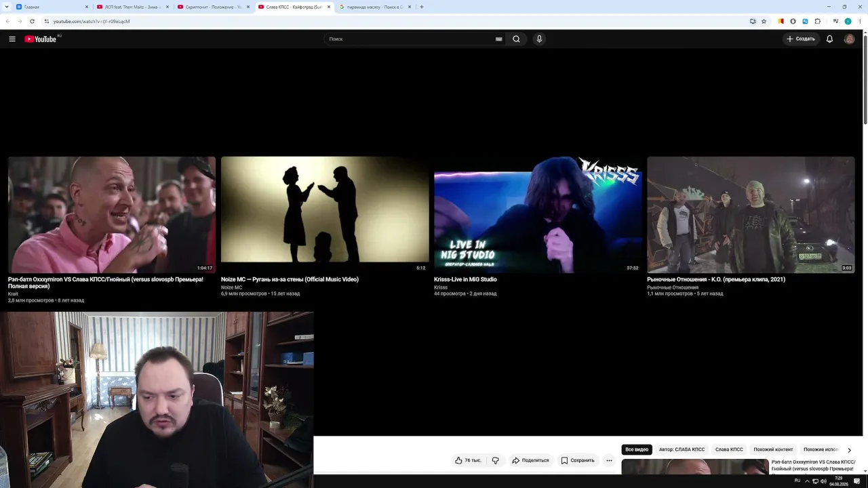Close the Скриптонит - Положение tab
This screenshot has width=868, height=488.
tap(248, 7)
